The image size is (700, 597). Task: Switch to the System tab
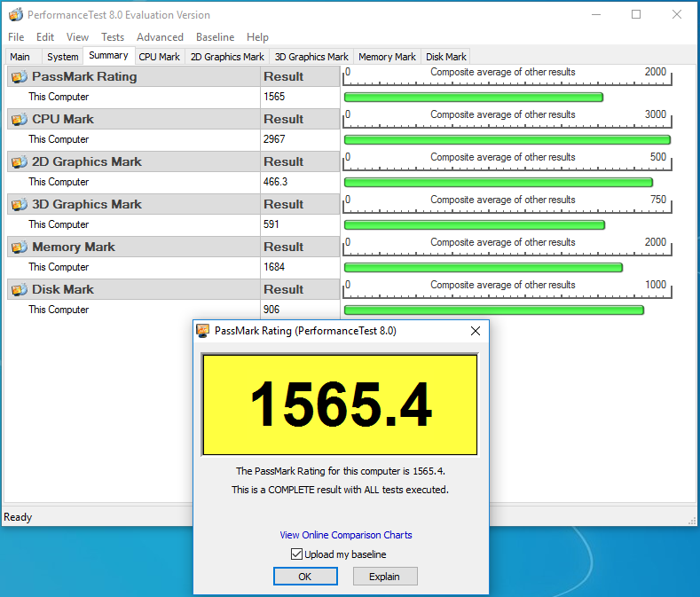point(62,57)
